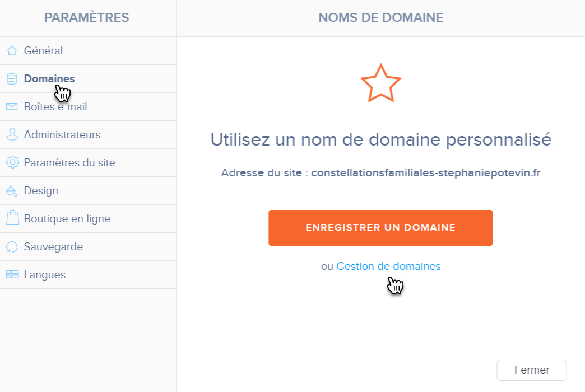This screenshot has width=585, height=392.
Task: Click the Langues layout icon
Action: click(12, 275)
